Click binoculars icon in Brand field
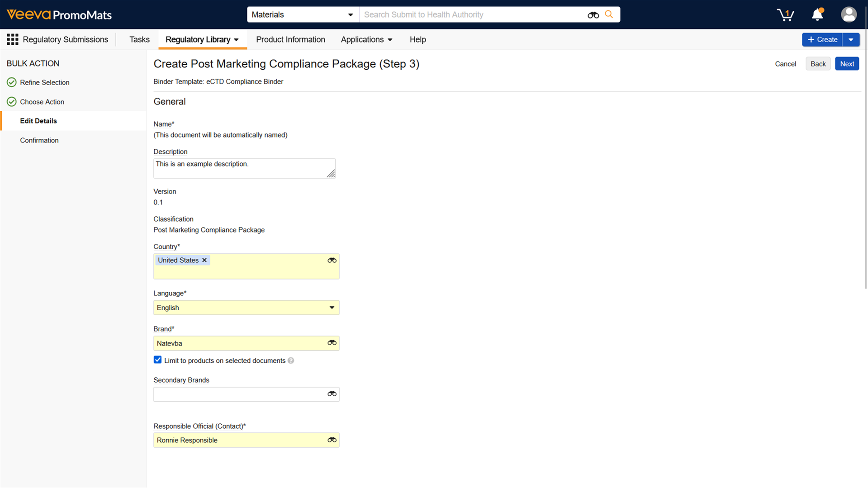Screen dimensions: 868x488 332,343
